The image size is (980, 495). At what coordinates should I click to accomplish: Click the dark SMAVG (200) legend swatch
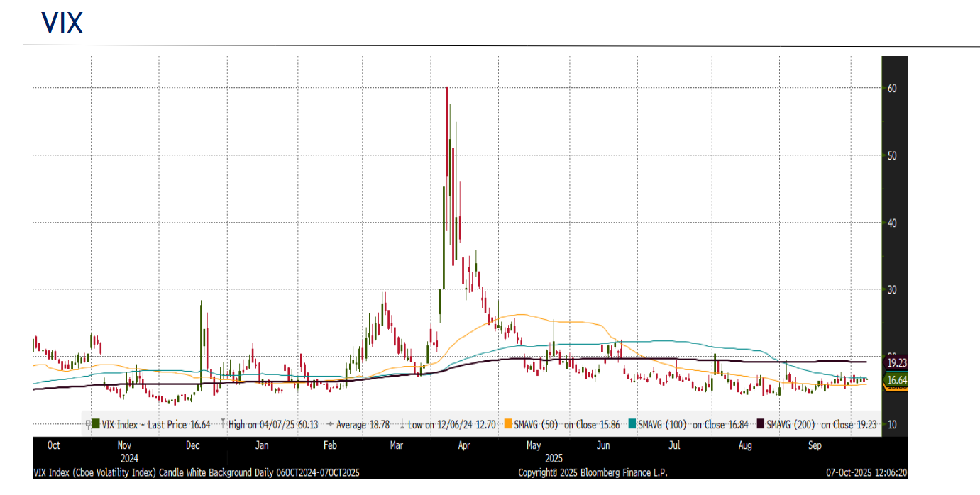(761, 425)
